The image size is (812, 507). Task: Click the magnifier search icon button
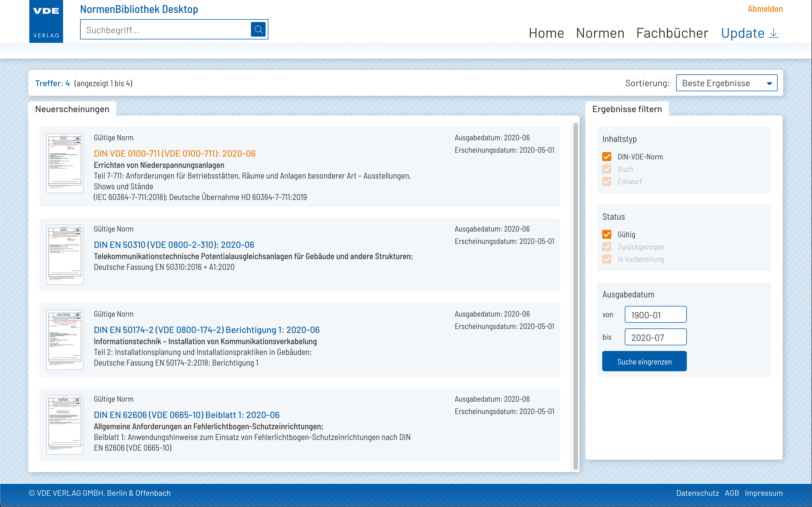258,30
